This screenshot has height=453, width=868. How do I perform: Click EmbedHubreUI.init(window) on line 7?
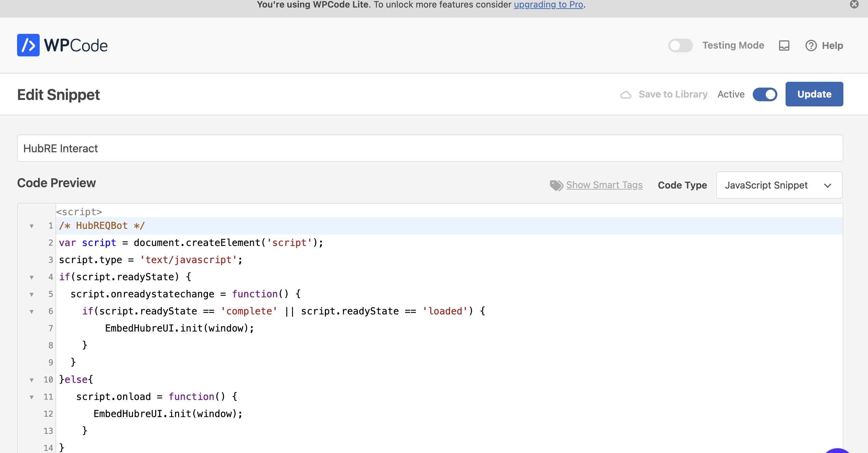click(180, 328)
